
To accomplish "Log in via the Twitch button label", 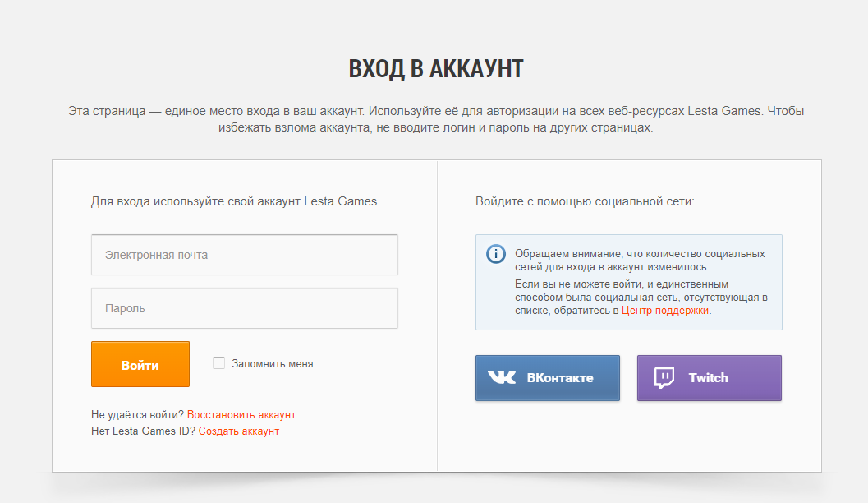I will [x=708, y=378].
